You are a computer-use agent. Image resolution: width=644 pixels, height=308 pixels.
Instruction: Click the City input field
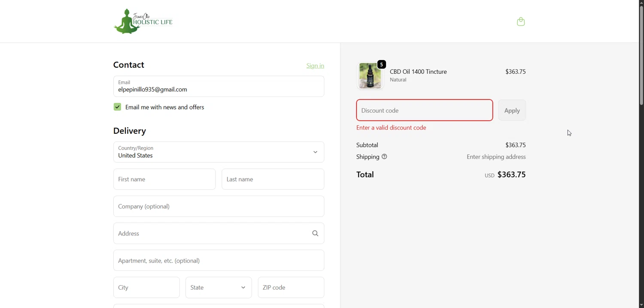tap(146, 287)
